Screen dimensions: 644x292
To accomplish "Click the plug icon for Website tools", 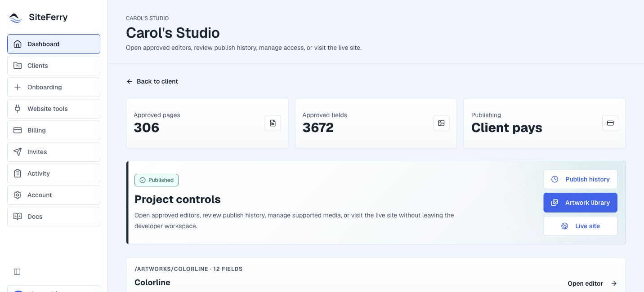I will pyautogui.click(x=18, y=109).
